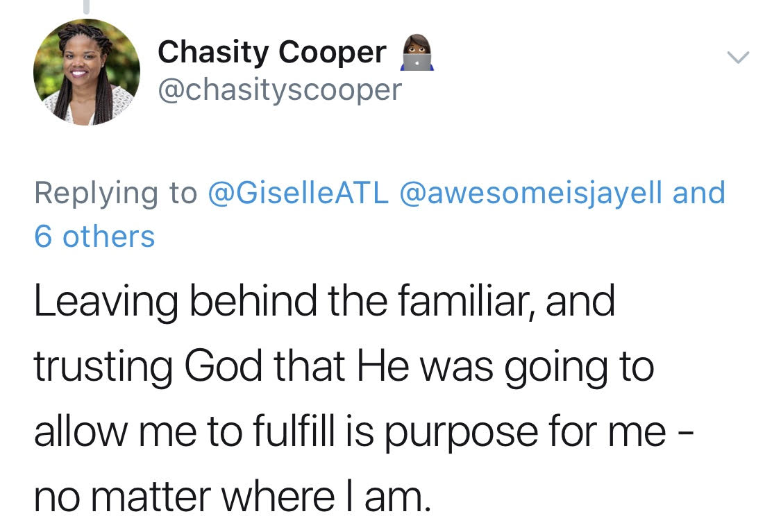Viewport: 781px width, 532px height.
Task: Expand the "6 others" recipients list
Action: click(x=94, y=237)
